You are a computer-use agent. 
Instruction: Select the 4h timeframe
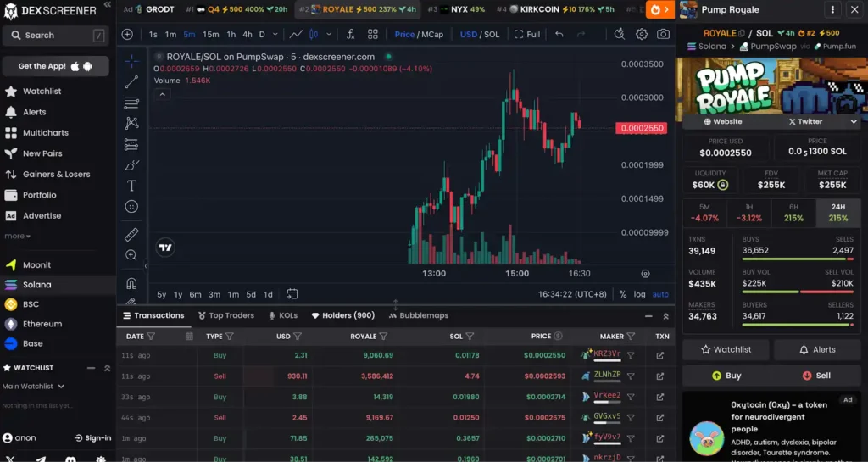pos(247,34)
